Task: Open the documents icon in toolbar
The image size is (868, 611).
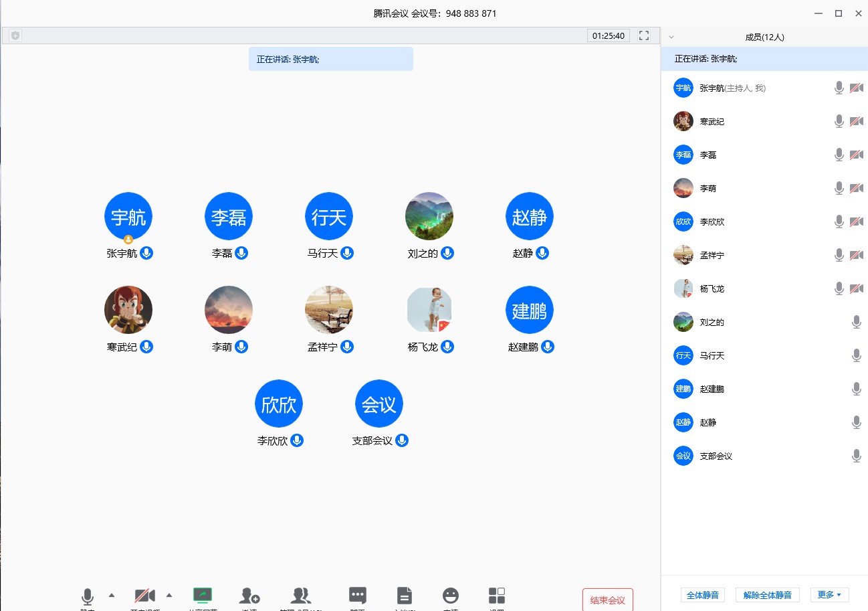Action: [404, 596]
